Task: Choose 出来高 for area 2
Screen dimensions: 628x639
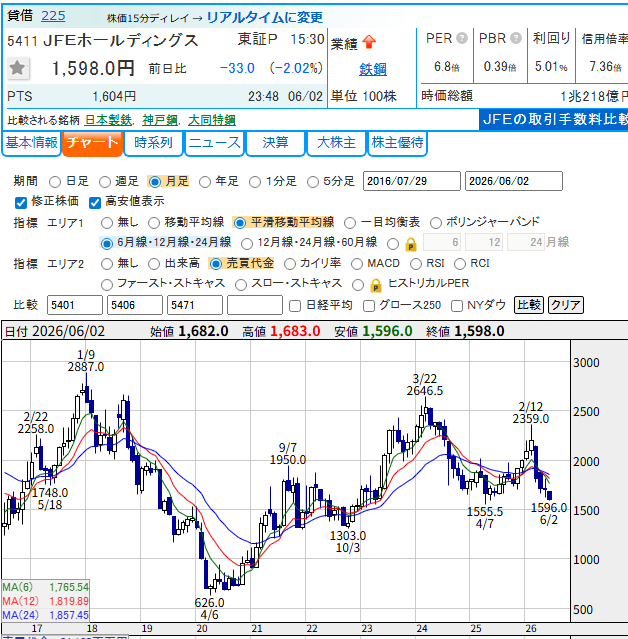Action: pos(154,264)
